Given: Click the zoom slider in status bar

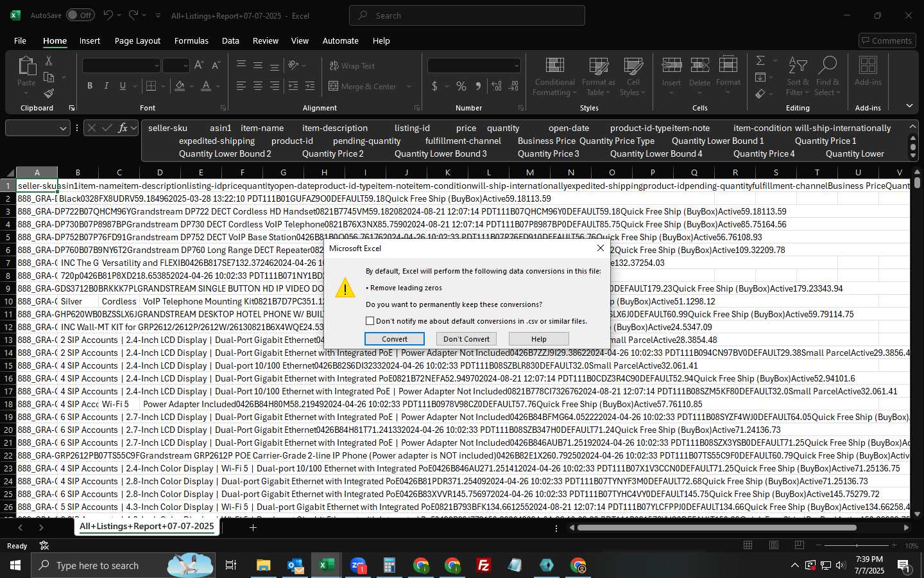Looking at the screenshot, I should (x=857, y=545).
